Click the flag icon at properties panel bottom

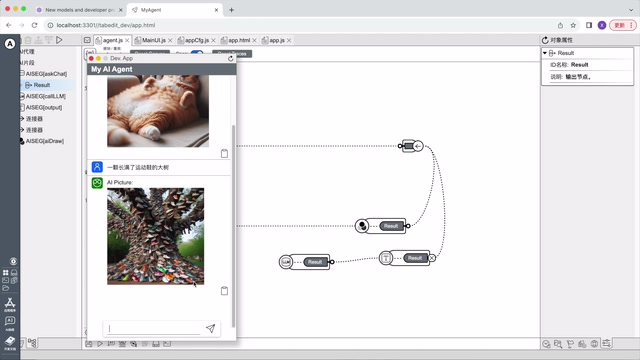[570, 344]
